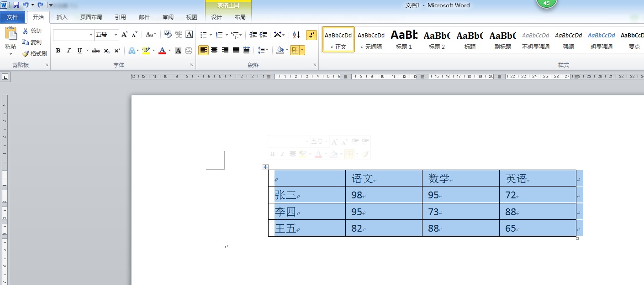Shrink the font size

(135, 35)
